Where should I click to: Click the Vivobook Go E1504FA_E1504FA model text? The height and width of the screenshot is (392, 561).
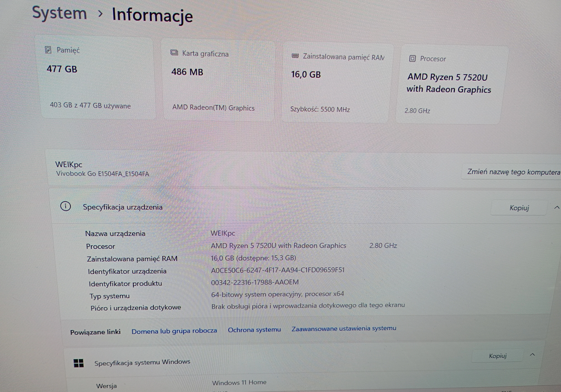tap(102, 174)
